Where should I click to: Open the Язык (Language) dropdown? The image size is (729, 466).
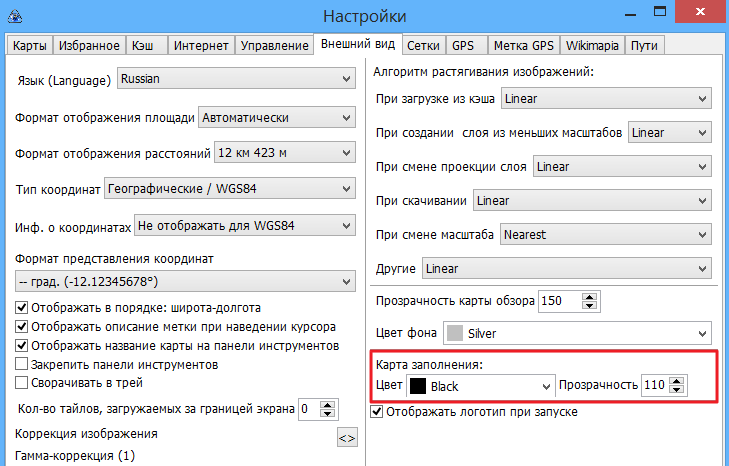pos(236,77)
